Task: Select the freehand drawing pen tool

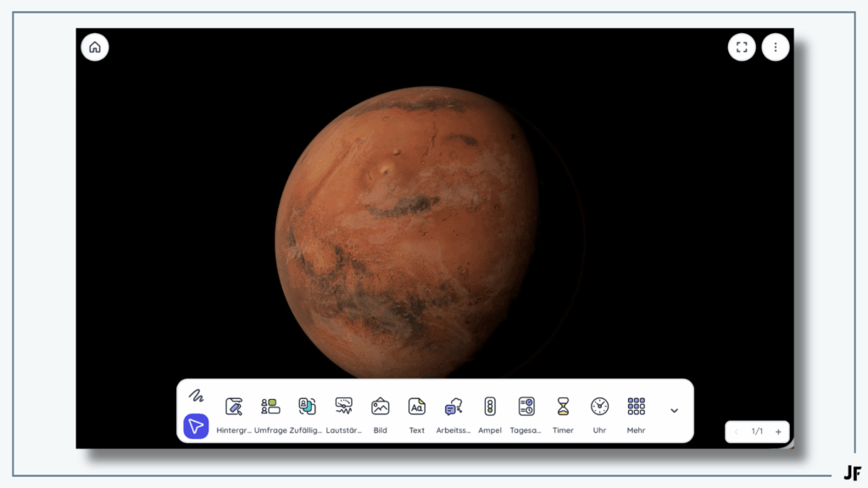Action: coord(196,396)
